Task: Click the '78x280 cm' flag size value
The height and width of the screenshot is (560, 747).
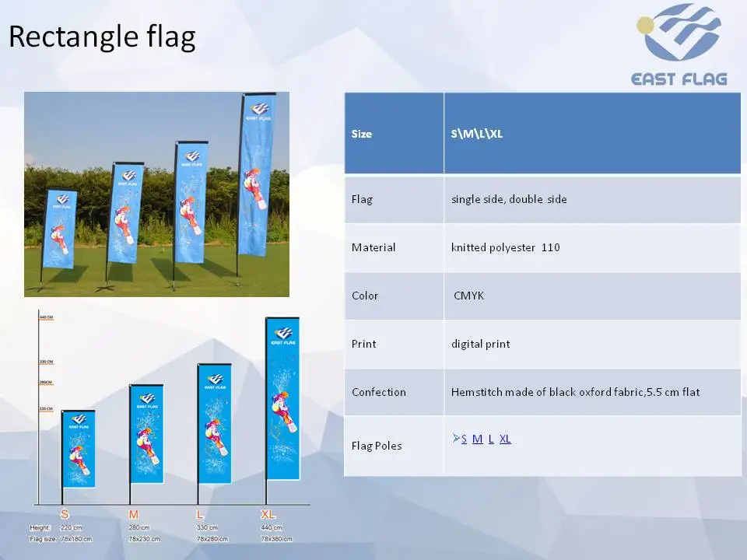Action: click(212, 539)
